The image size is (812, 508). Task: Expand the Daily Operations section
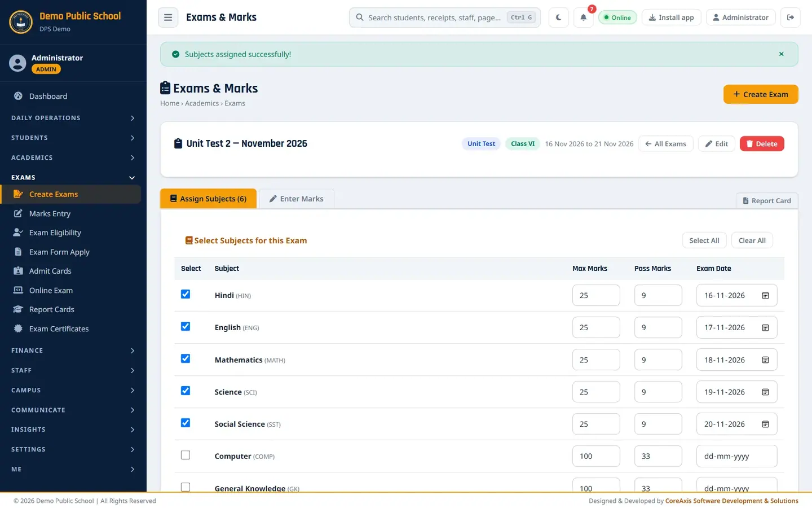pos(73,118)
